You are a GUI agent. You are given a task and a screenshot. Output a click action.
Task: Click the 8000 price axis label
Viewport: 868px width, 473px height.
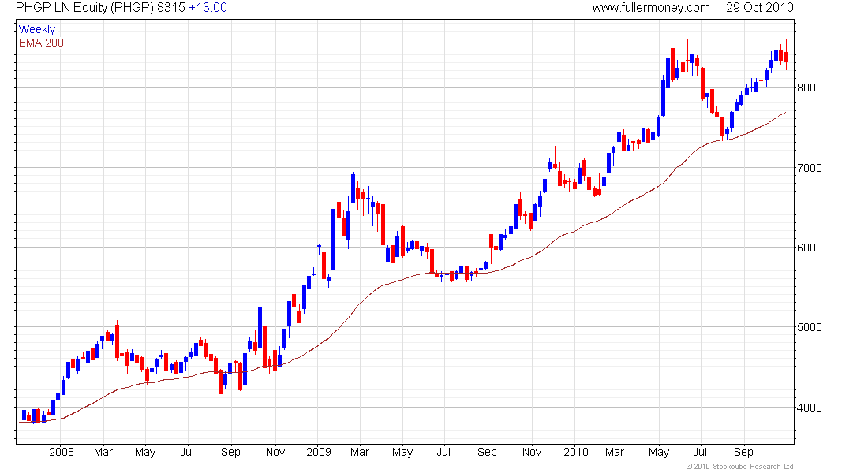(810, 88)
